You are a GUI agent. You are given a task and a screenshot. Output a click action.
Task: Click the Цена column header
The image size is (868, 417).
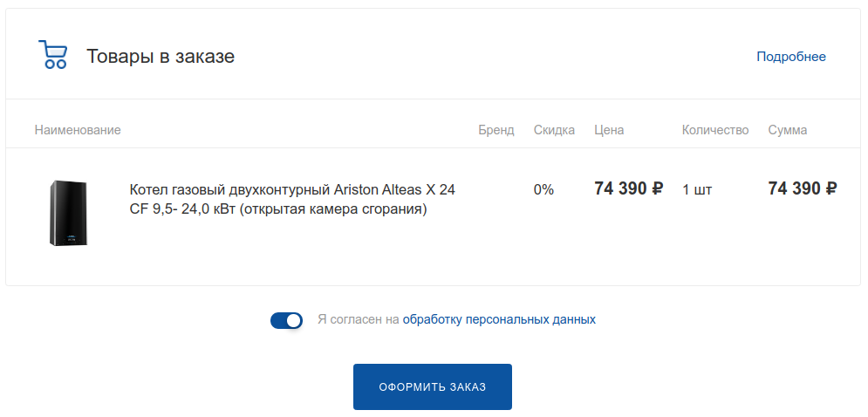(609, 130)
